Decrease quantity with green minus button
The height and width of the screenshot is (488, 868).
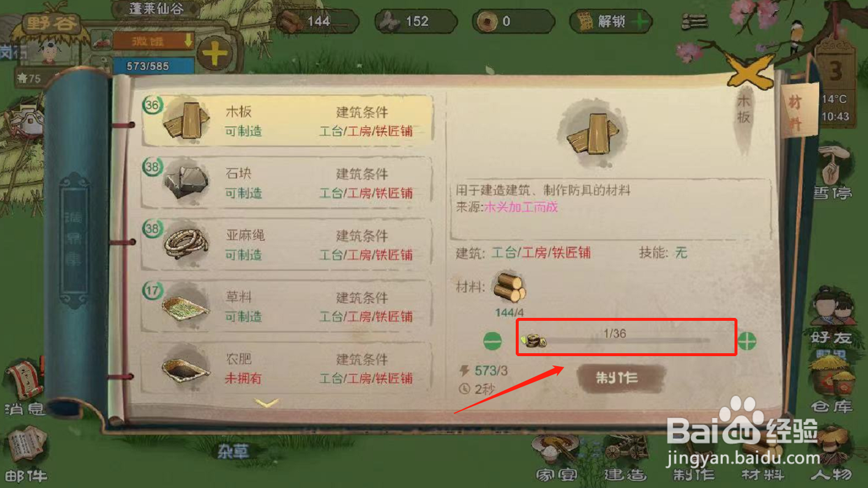pos(492,341)
